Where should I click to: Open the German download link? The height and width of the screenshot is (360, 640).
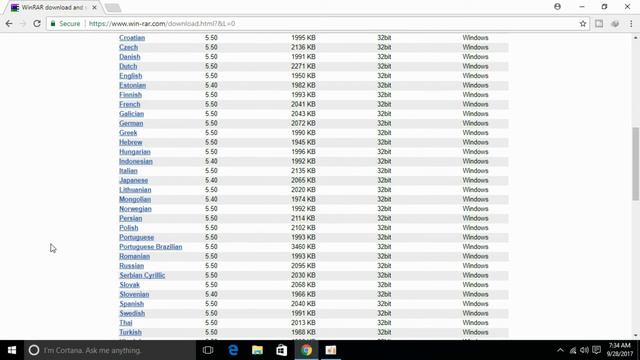coord(131,123)
